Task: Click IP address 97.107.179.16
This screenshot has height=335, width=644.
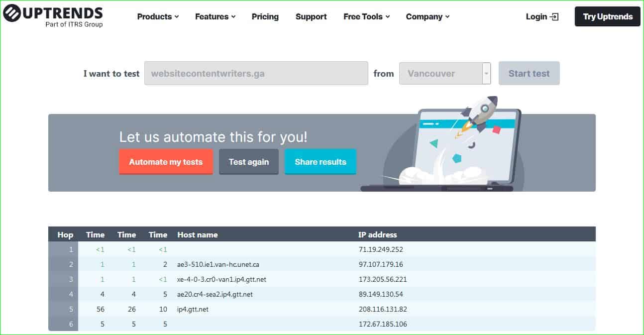Action: tap(381, 264)
